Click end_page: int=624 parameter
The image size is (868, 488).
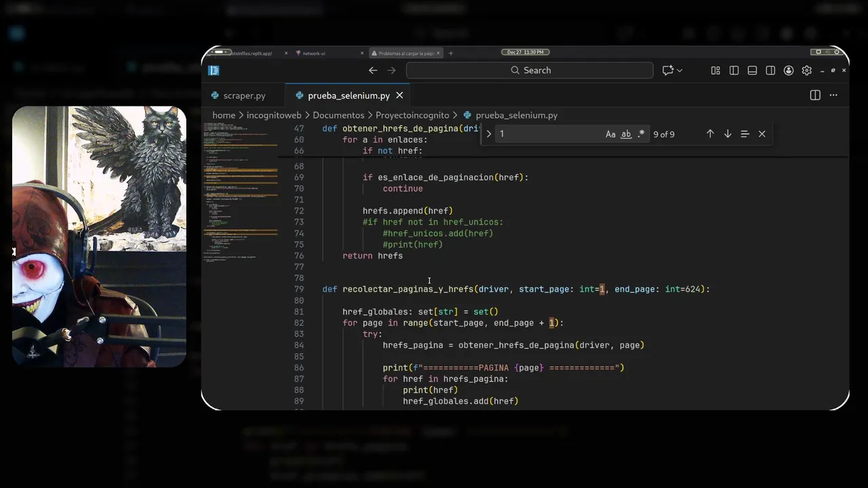[659, 289]
